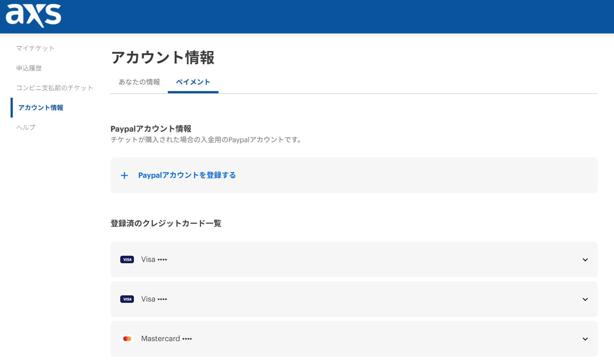Viewport: 614px width, 364px height.
Task: Click the first Visa card logo
Action: (x=127, y=260)
